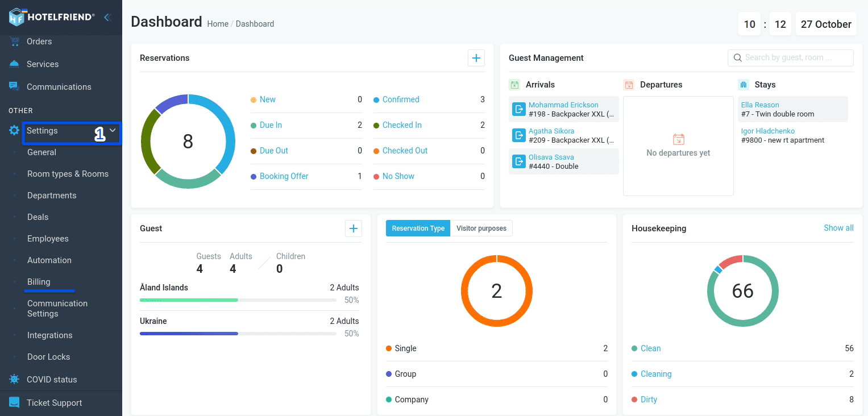Go to Services in the sidebar
This screenshot has width=868, height=416.
(x=43, y=64)
